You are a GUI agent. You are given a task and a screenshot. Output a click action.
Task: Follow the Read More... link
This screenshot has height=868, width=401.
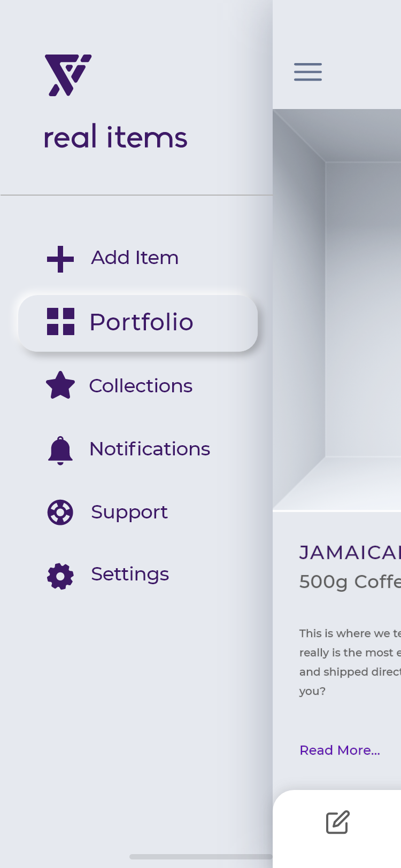tap(340, 750)
